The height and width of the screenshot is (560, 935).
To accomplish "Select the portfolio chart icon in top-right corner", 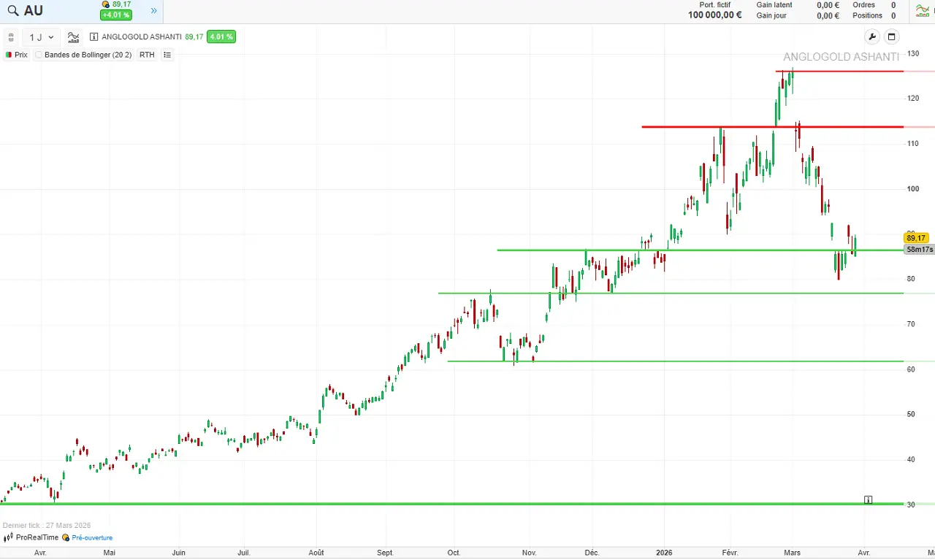I will (x=923, y=10).
